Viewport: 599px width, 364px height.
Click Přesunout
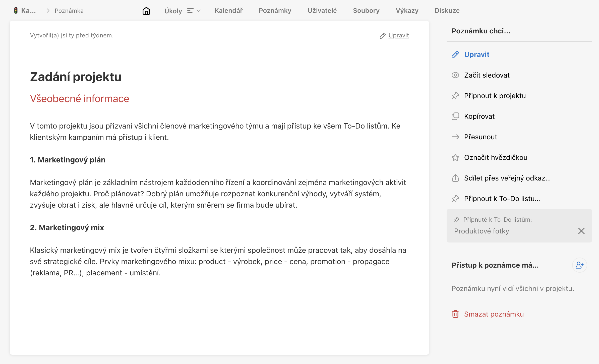481,137
